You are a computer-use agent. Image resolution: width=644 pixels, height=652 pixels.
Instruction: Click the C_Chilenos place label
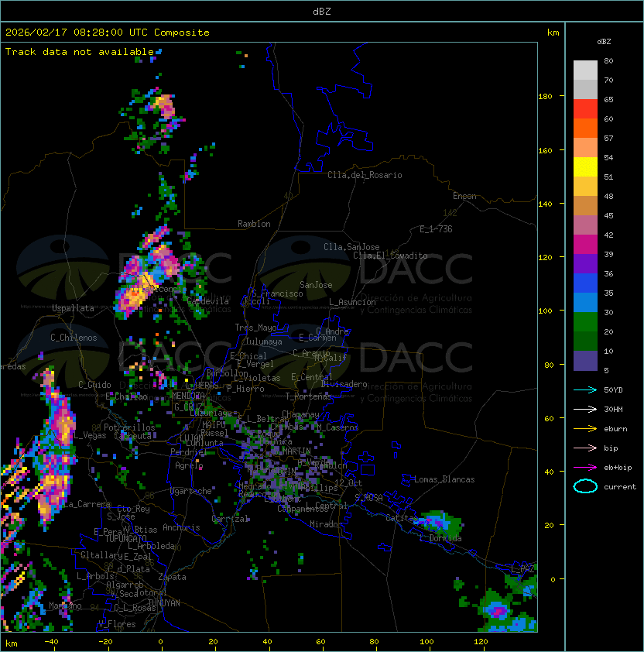(74, 338)
